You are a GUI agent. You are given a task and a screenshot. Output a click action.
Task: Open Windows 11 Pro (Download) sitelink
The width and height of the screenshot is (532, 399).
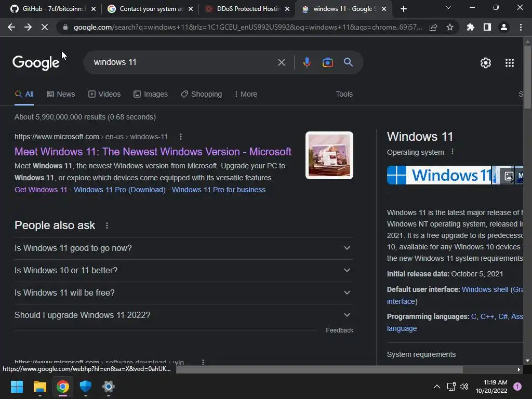coord(119,190)
